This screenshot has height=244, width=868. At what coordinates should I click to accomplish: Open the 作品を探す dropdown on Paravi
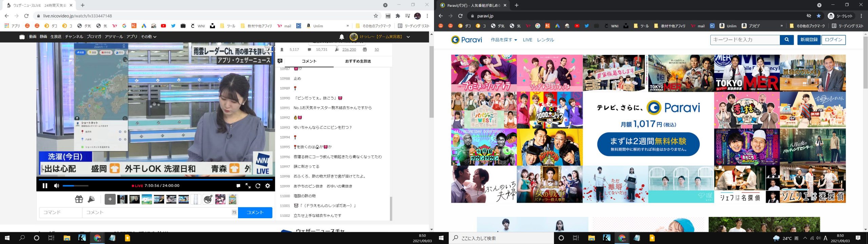click(x=504, y=40)
